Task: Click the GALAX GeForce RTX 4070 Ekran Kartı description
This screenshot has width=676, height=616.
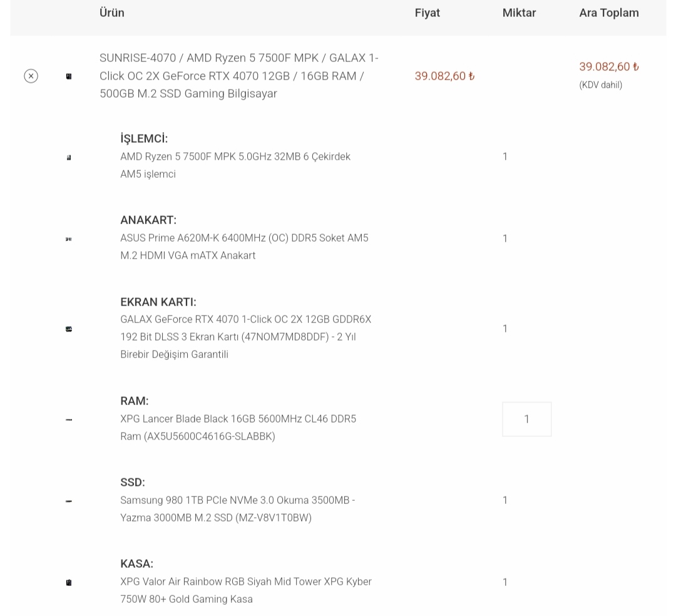Action: (245, 337)
